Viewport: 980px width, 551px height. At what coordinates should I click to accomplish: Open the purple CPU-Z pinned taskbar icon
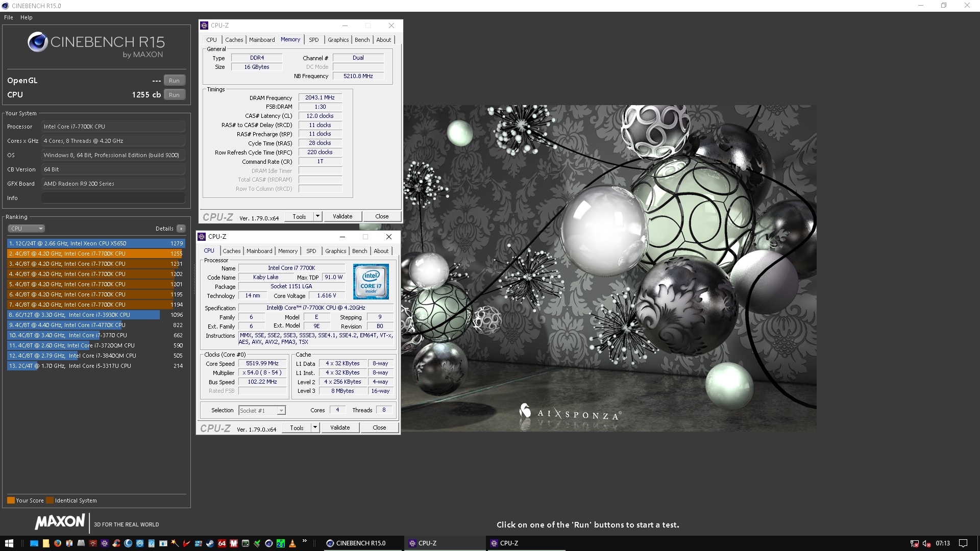click(x=105, y=543)
